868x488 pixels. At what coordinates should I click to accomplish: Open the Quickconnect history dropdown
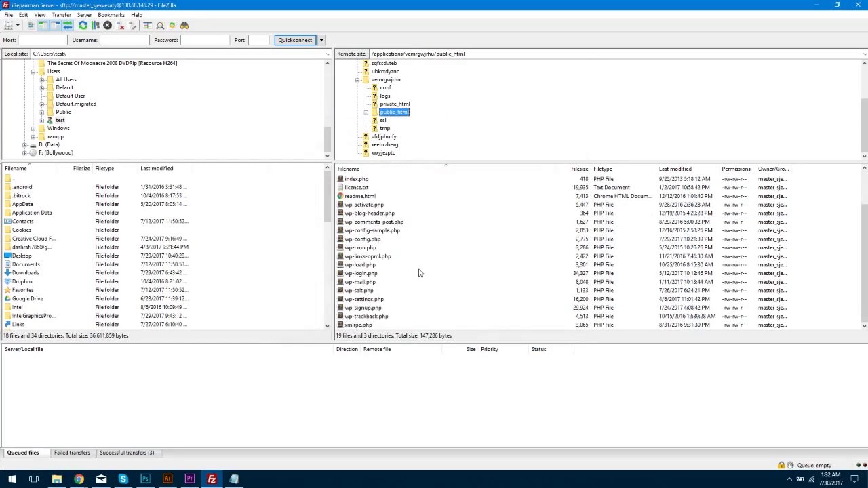321,40
